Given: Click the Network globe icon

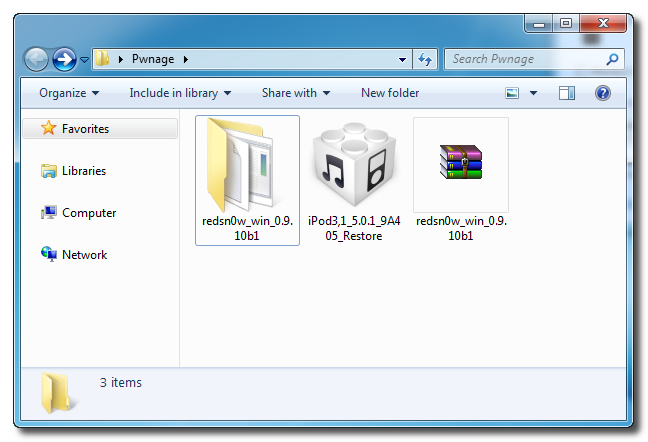Looking at the screenshot, I should (49, 254).
